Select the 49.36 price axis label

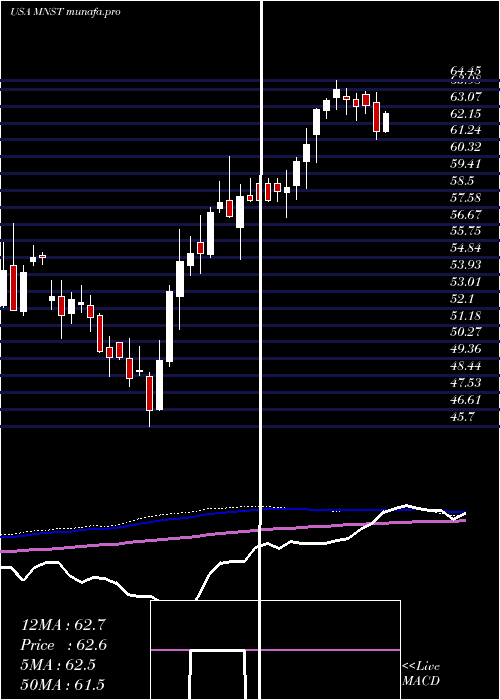click(x=466, y=349)
